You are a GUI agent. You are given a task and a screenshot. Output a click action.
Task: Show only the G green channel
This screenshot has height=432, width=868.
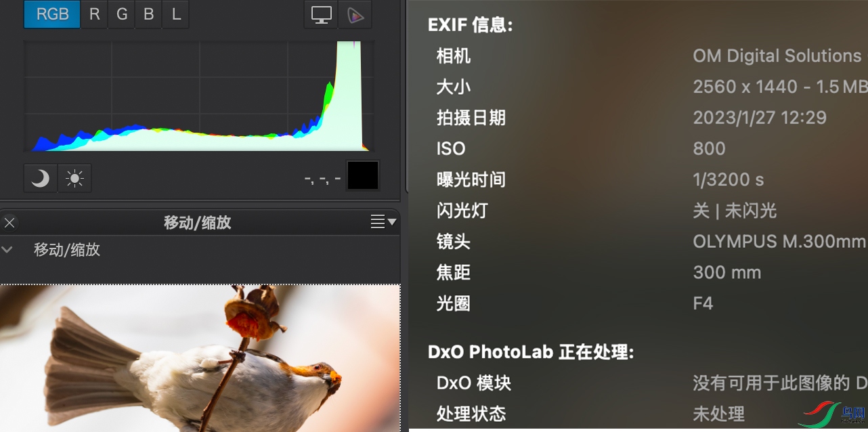coord(122,14)
